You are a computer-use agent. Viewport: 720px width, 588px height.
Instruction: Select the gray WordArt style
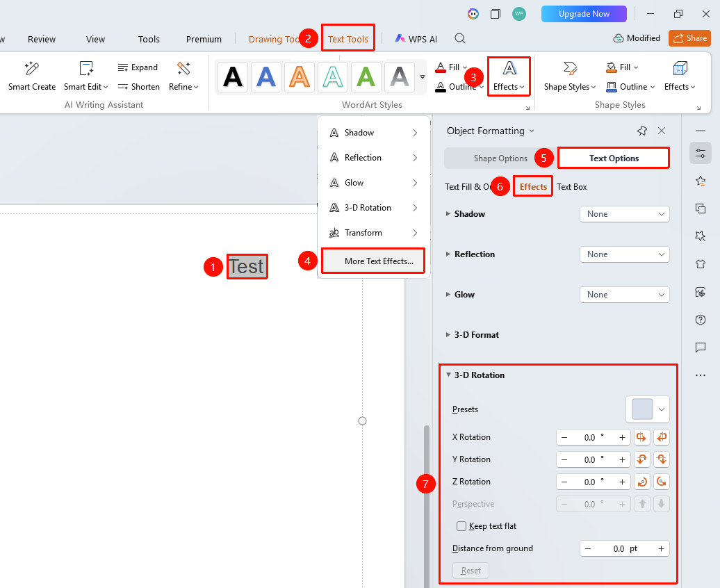[x=400, y=76]
